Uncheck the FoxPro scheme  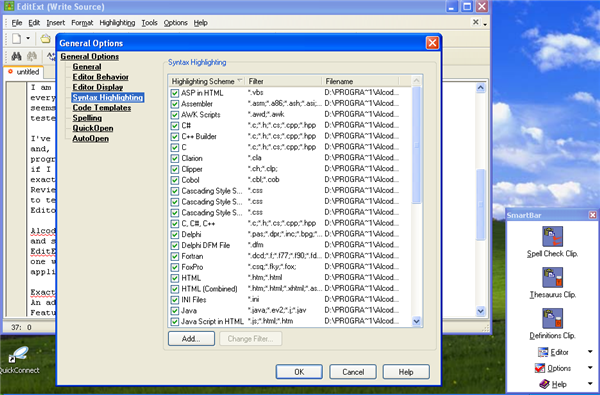(x=175, y=267)
